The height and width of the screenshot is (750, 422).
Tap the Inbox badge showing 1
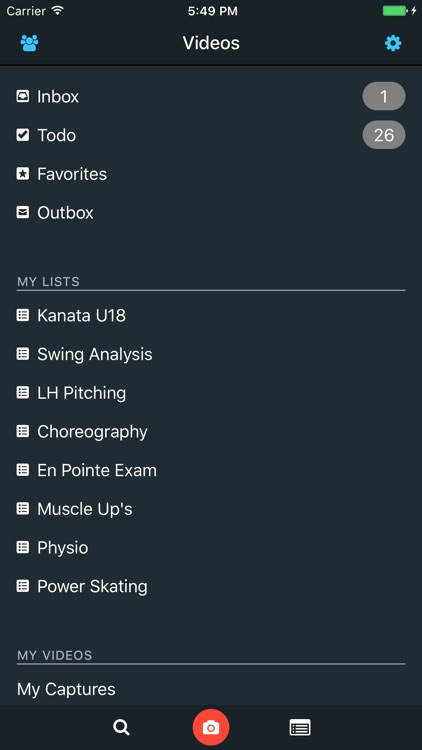[x=384, y=97]
